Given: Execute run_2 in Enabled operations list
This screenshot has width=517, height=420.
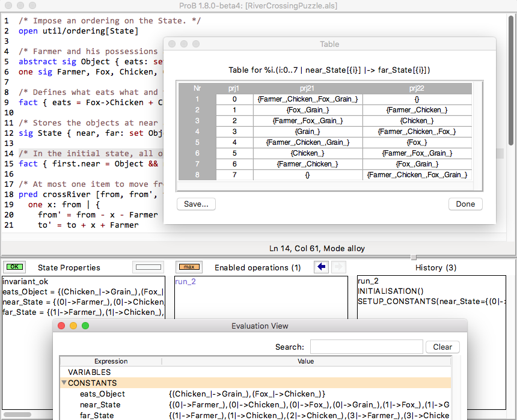Looking at the screenshot, I should pyautogui.click(x=185, y=281).
